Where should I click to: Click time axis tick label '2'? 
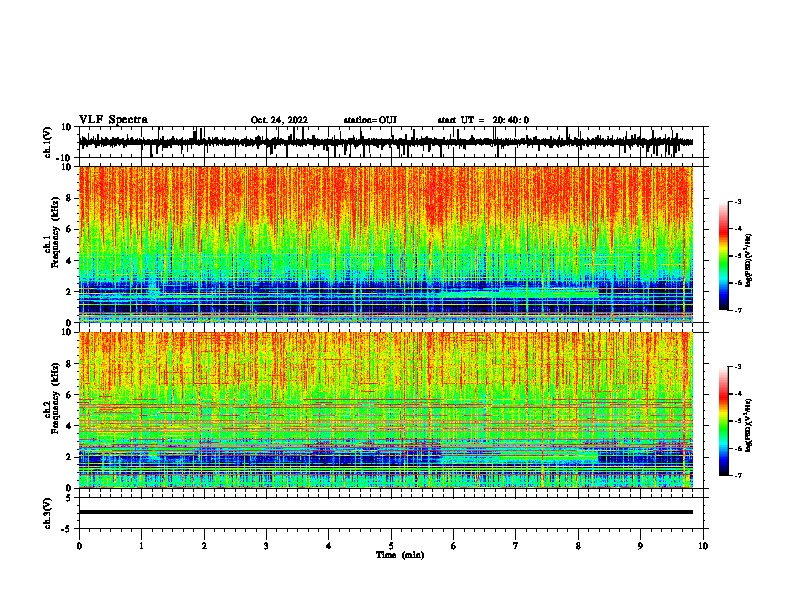click(x=204, y=546)
